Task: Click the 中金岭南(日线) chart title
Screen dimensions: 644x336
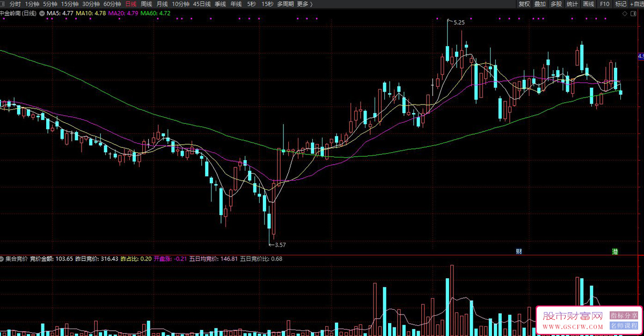Action: (x=18, y=13)
